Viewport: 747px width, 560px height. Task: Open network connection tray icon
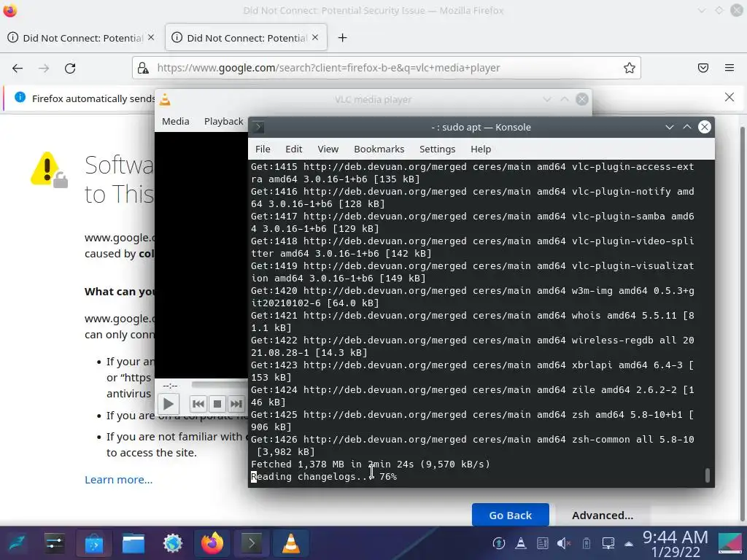(x=608, y=543)
